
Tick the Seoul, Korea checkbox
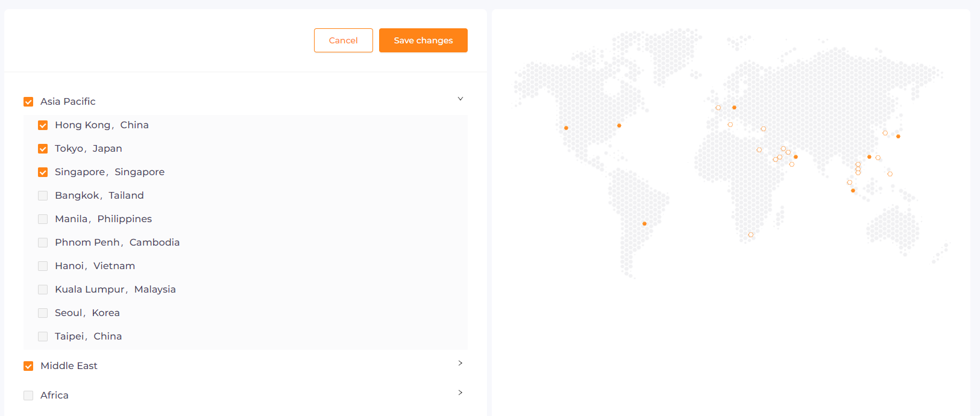pyautogui.click(x=43, y=313)
